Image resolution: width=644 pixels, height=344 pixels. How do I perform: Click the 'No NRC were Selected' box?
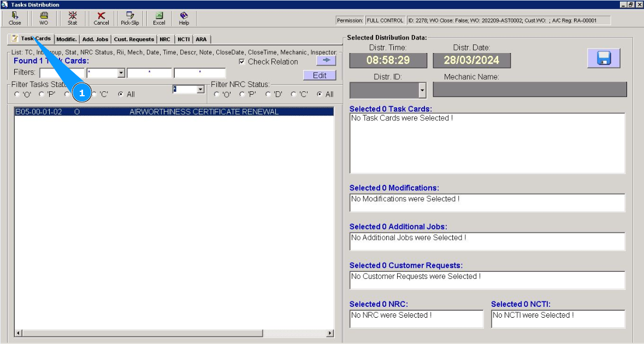point(416,319)
